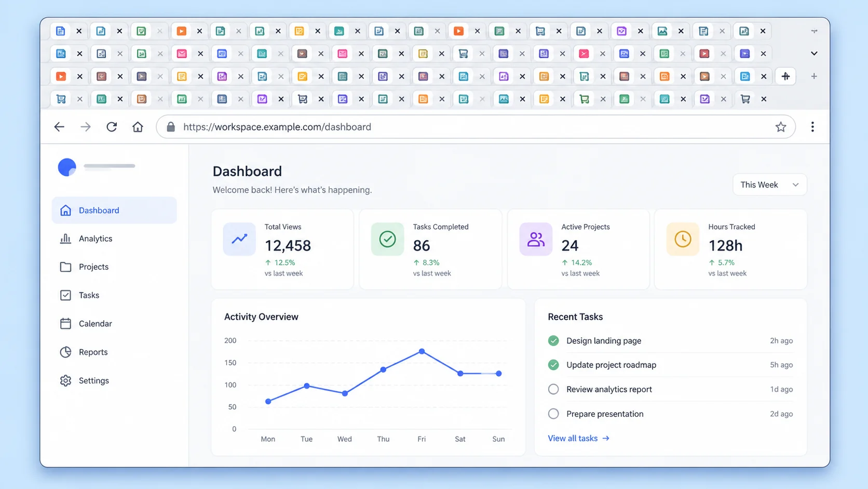Expand tab list chevron at top right

tap(814, 54)
